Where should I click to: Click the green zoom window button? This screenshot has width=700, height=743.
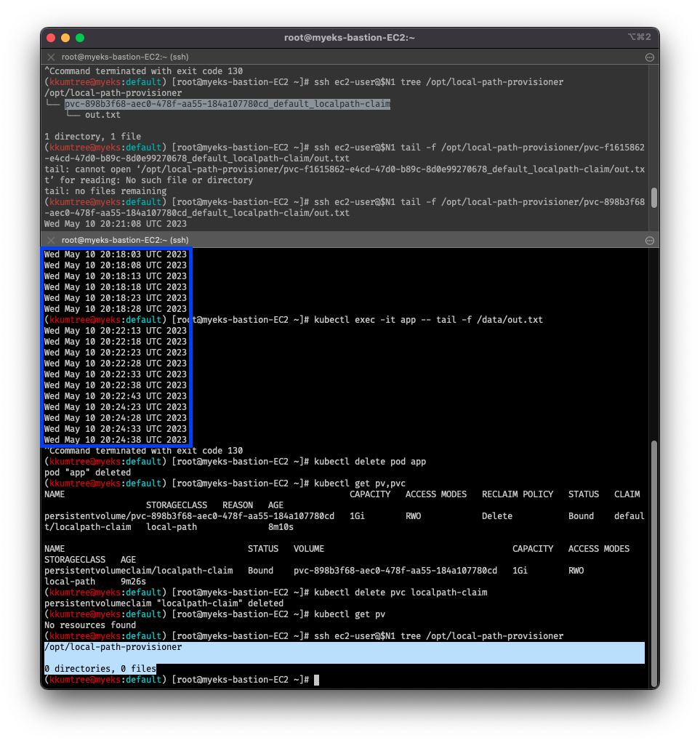(x=80, y=38)
